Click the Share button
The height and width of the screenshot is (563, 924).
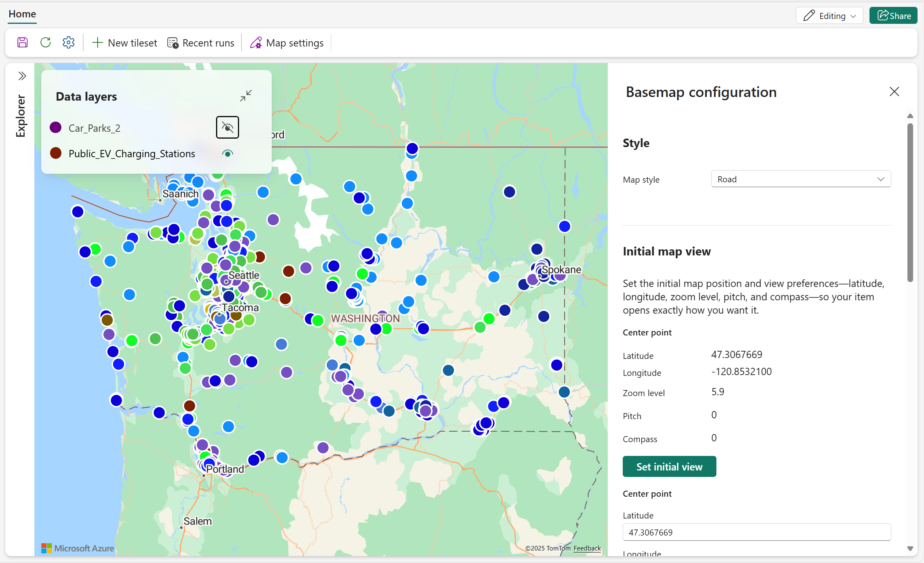[x=893, y=16]
